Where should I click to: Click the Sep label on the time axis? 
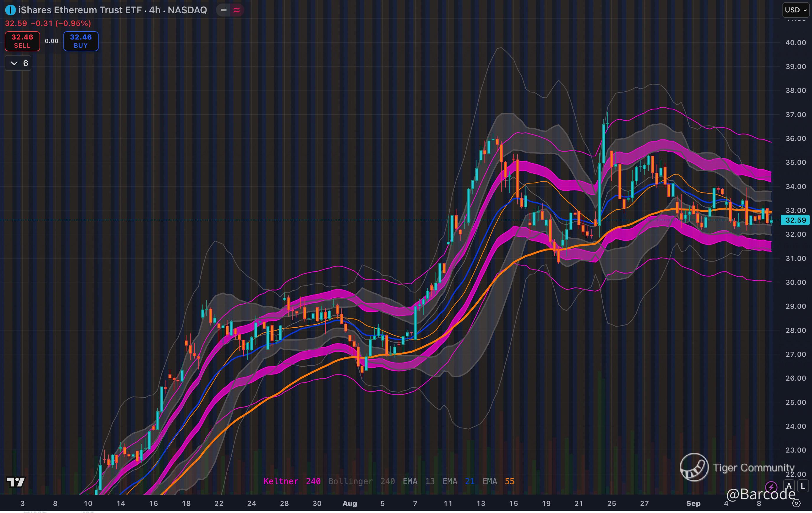coord(693,504)
